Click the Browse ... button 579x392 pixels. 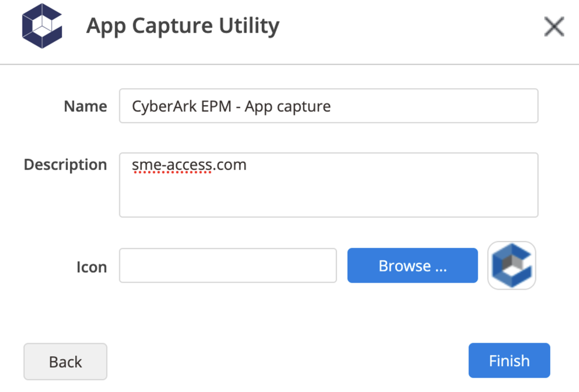pyautogui.click(x=412, y=265)
